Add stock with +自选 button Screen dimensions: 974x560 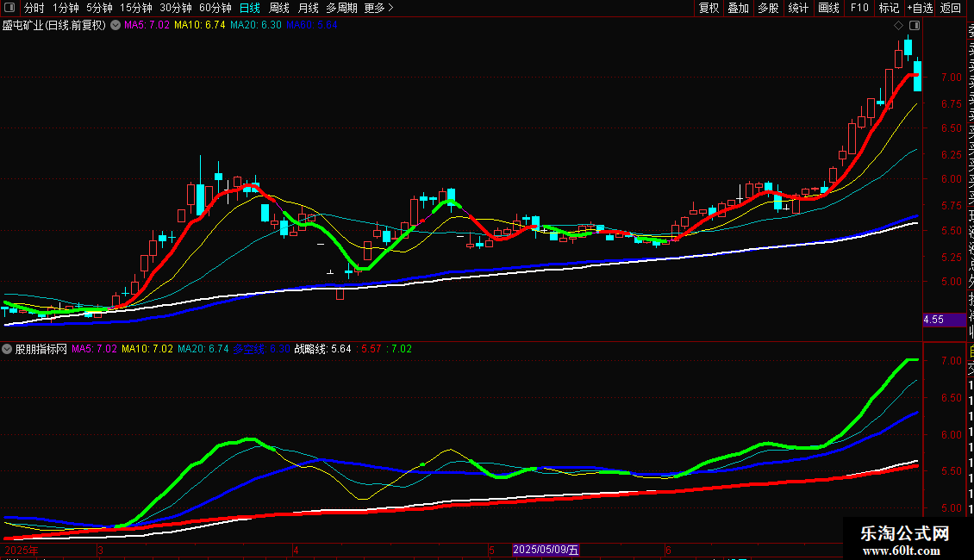[920, 8]
